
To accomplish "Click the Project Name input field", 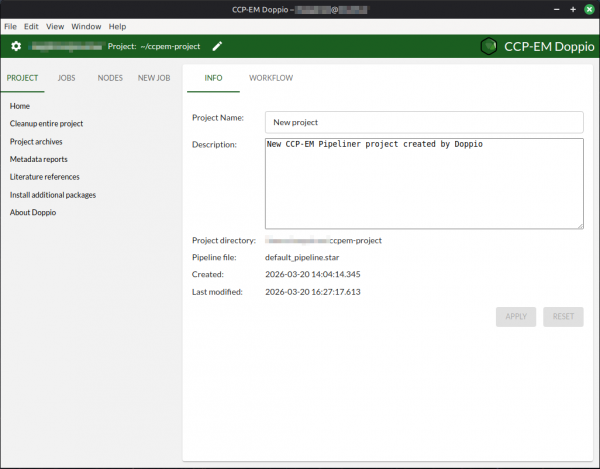I will pyautogui.click(x=424, y=122).
